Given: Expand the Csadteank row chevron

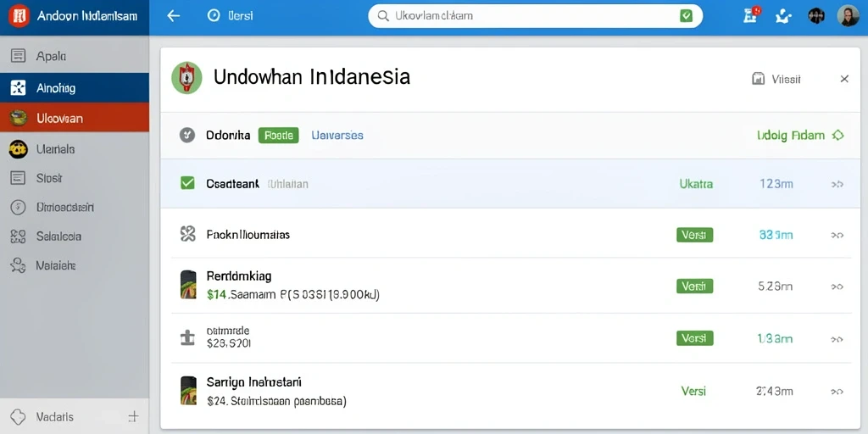Looking at the screenshot, I should 837,184.
